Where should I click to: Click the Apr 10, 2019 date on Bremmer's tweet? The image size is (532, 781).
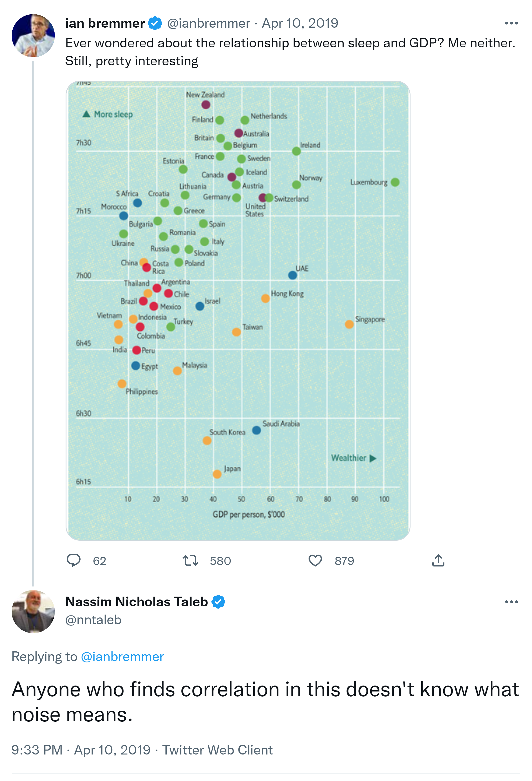300,23
